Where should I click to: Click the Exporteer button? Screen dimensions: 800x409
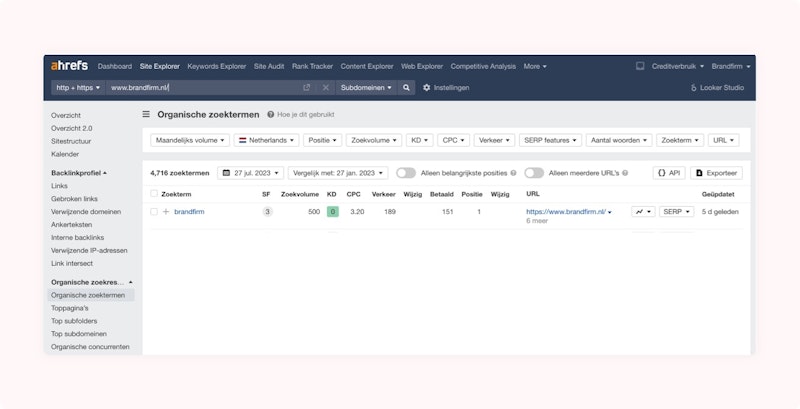tap(717, 173)
